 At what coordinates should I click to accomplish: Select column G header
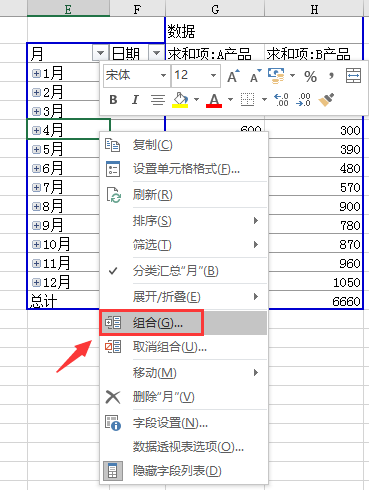tap(215, 8)
